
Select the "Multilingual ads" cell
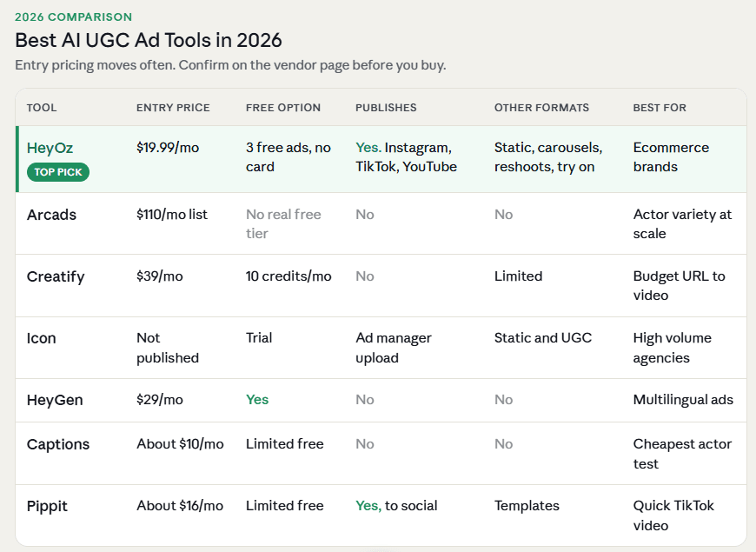[x=683, y=400]
